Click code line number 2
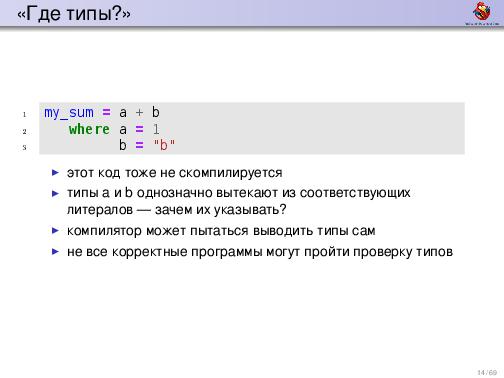 (24, 132)
